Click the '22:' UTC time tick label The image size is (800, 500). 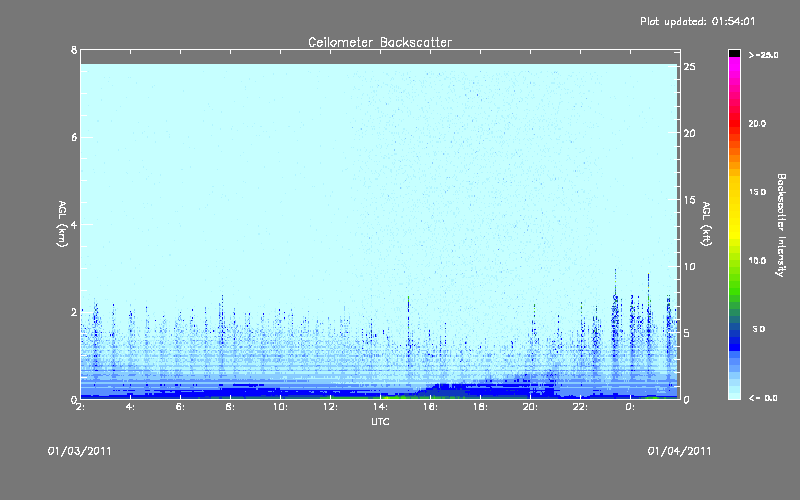[x=580, y=407]
